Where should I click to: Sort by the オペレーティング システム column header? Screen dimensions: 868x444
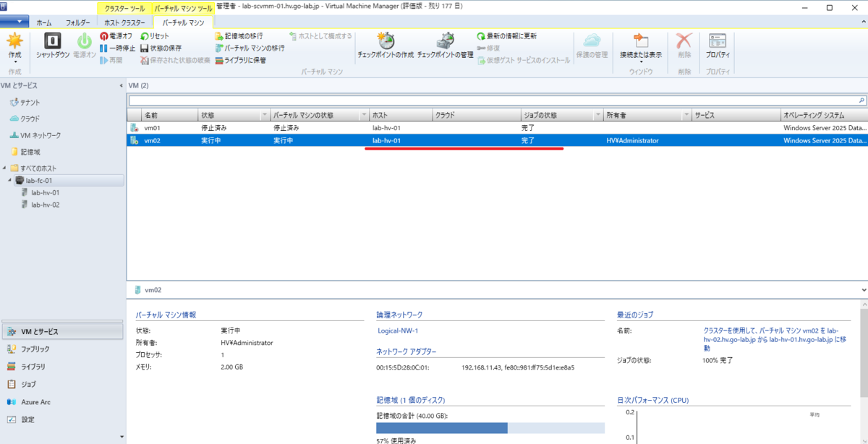(x=824, y=115)
